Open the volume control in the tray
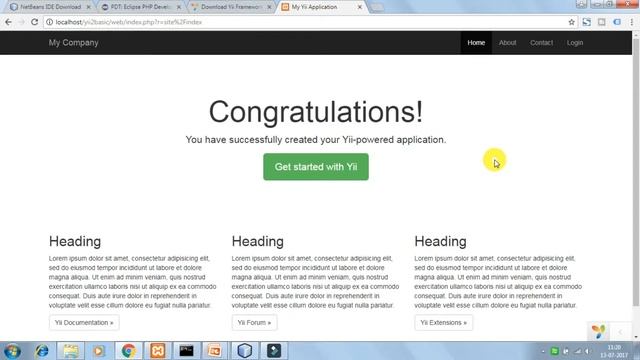The width and height of the screenshot is (640, 360). coord(588,351)
